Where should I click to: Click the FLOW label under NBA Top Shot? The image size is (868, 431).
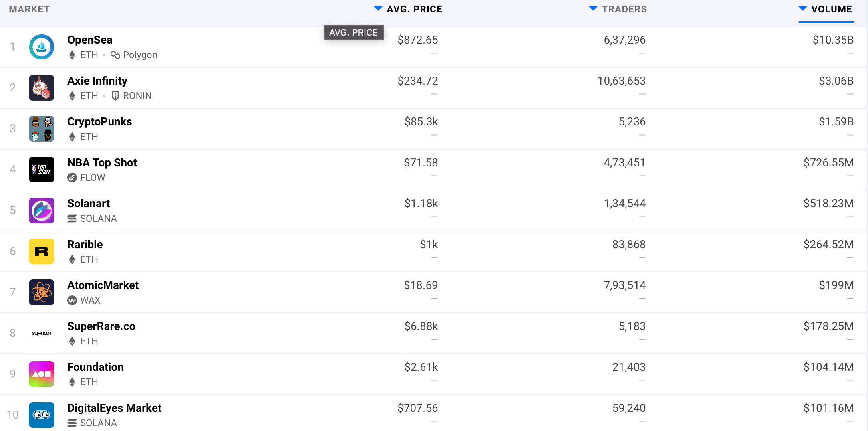93,178
